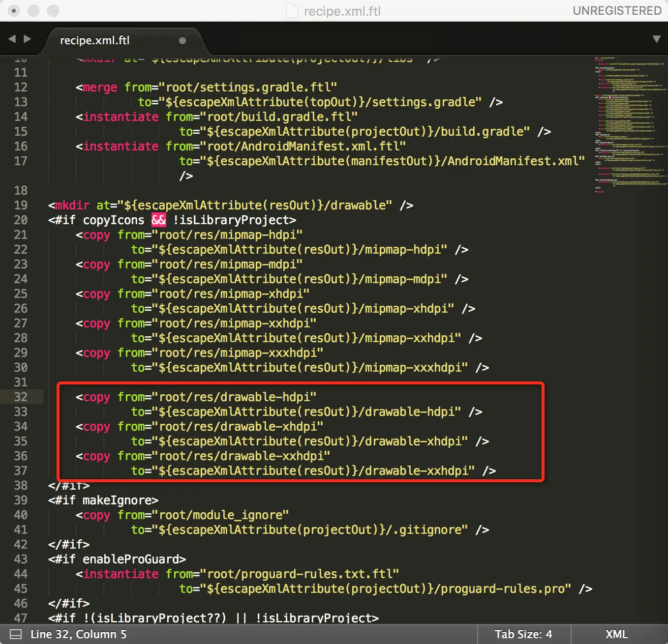Click the mkdir tag on line 19

pyautogui.click(x=72, y=205)
